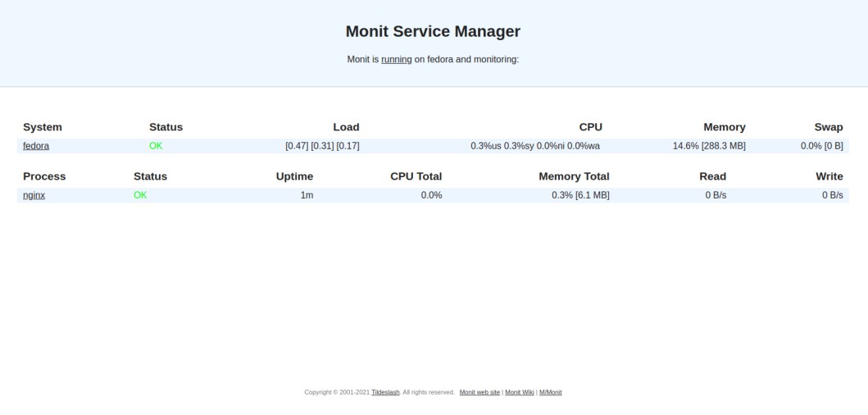
Task: Click the Process column header
Action: (44, 176)
